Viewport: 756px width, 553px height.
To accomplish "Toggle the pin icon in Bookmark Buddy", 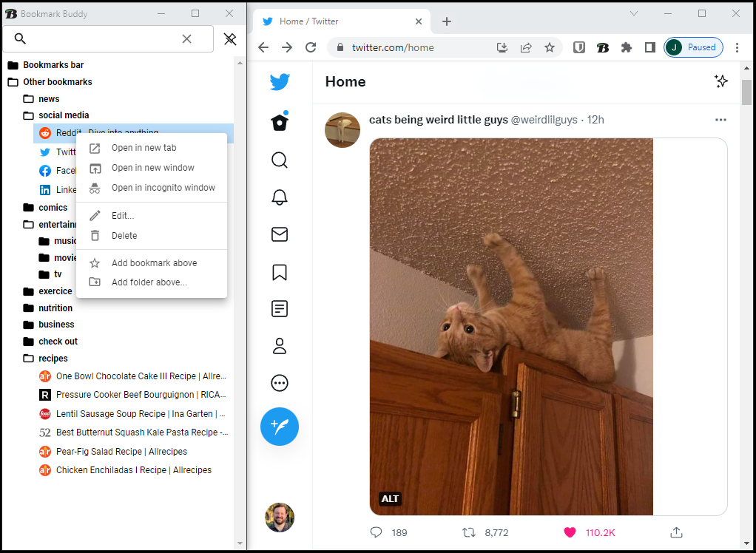I will point(230,39).
